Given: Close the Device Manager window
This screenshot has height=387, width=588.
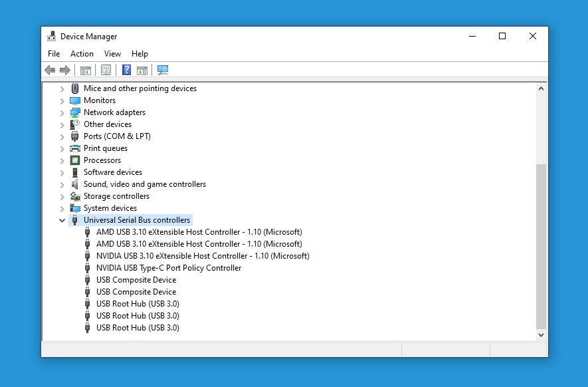Looking at the screenshot, I should pos(532,36).
